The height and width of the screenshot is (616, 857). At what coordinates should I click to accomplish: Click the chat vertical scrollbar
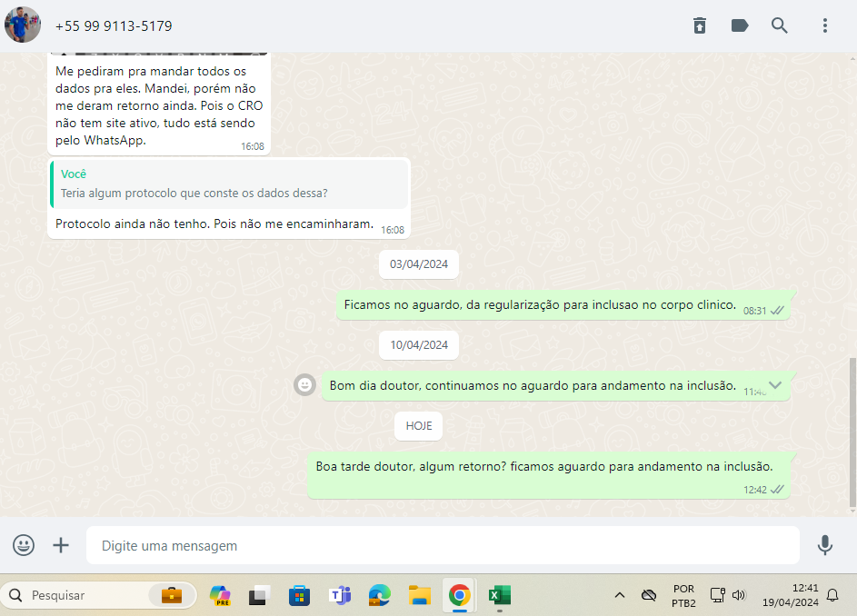(x=852, y=432)
